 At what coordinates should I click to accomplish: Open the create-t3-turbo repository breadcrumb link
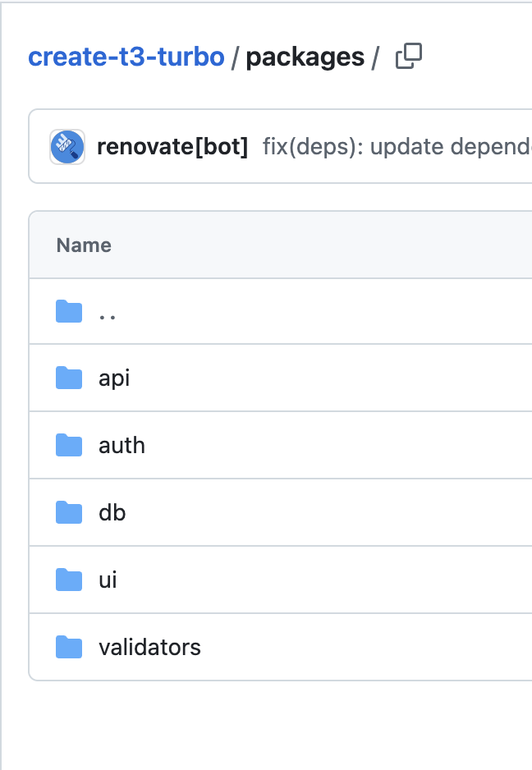coord(126,57)
